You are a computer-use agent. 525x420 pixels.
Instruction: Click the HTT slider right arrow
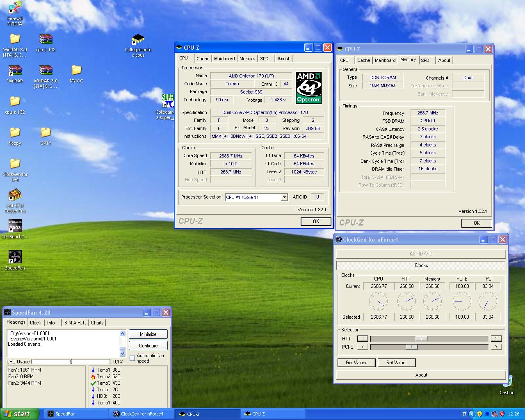(496, 338)
